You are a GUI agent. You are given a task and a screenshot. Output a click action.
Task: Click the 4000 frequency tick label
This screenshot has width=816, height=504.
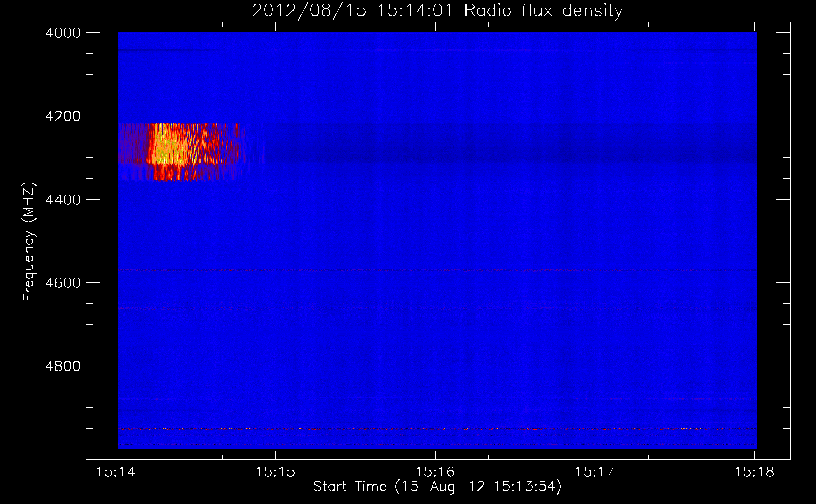pyautogui.click(x=63, y=33)
